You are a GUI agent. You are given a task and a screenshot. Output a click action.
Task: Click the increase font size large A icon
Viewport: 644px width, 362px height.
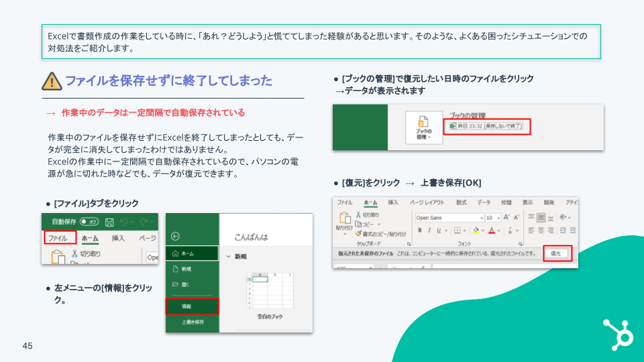506,217
